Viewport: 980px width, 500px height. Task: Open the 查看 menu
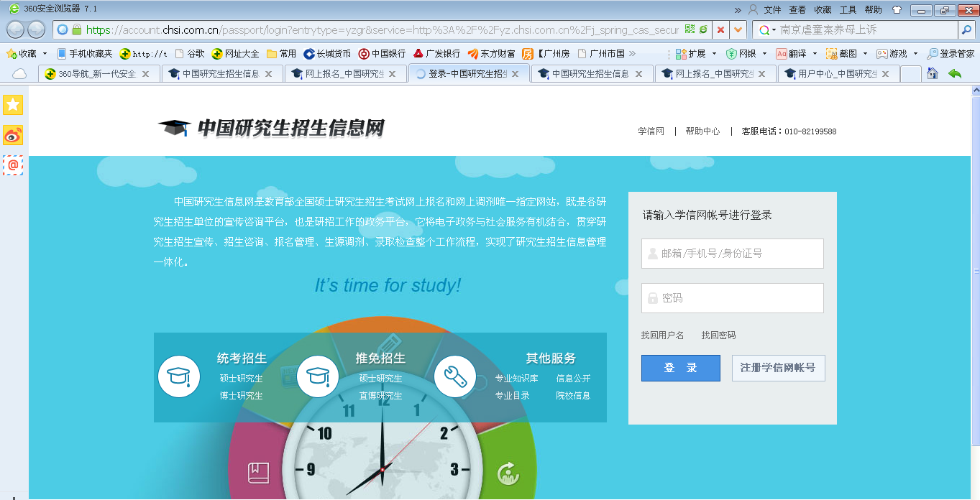[797, 9]
